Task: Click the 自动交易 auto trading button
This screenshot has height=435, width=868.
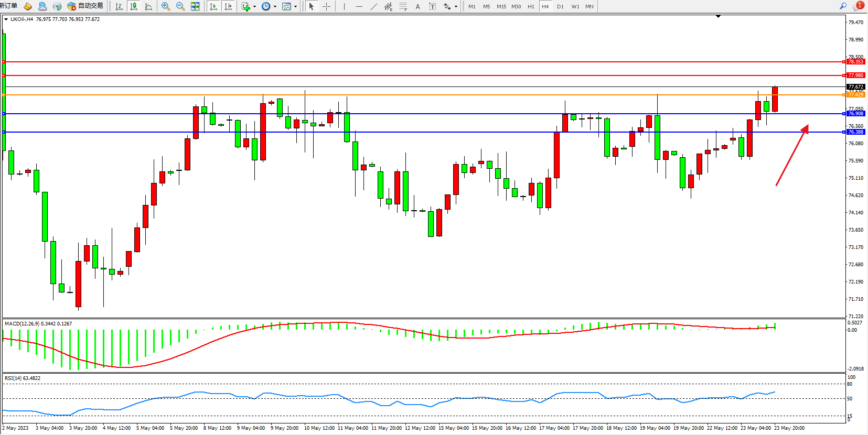Action: point(85,6)
